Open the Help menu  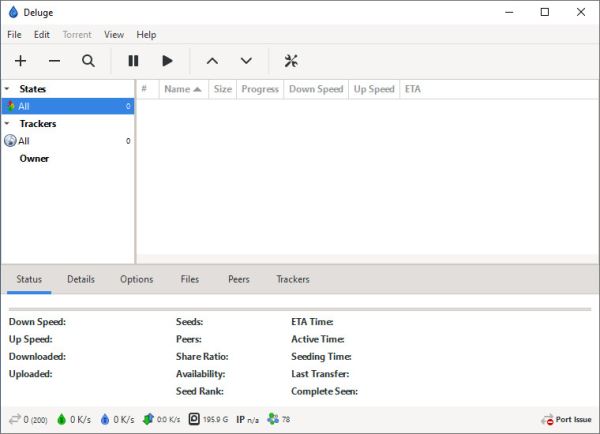point(146,35)
